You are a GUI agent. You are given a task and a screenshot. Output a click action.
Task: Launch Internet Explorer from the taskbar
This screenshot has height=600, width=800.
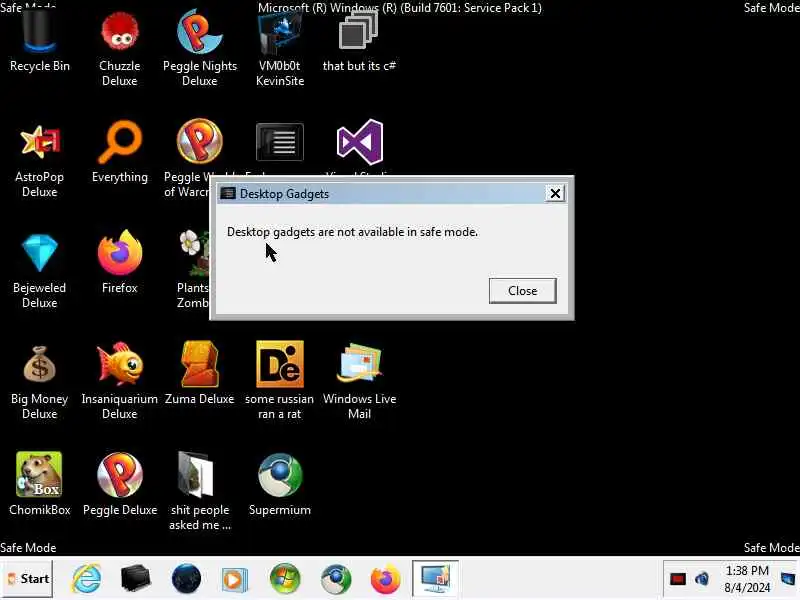point(86,579)
